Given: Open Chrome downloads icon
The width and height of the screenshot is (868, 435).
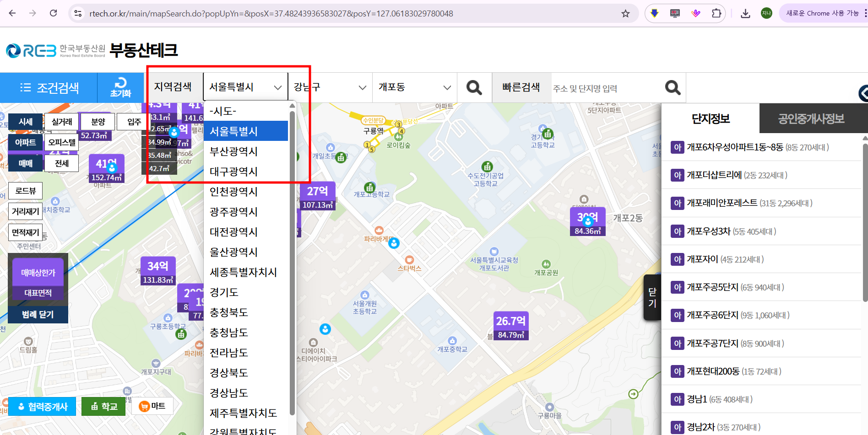Looking at the screenshot, I should 745,13.
